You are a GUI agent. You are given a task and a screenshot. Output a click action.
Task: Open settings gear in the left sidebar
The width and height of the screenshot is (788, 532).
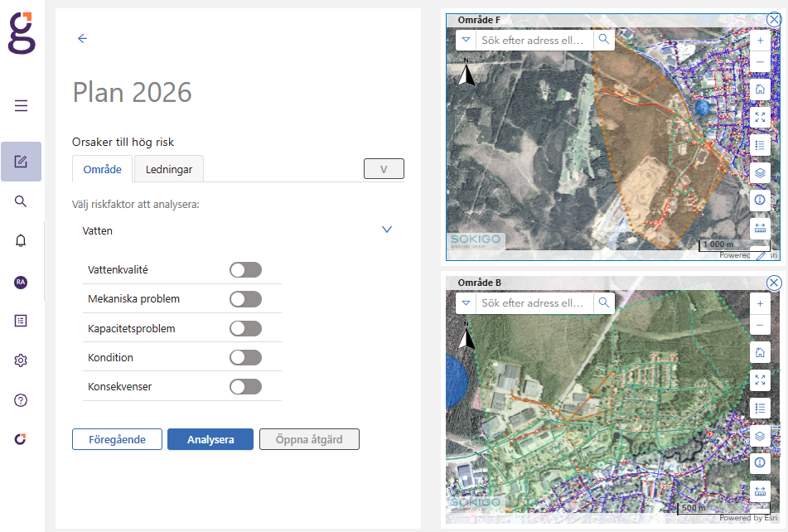[22, 360]
